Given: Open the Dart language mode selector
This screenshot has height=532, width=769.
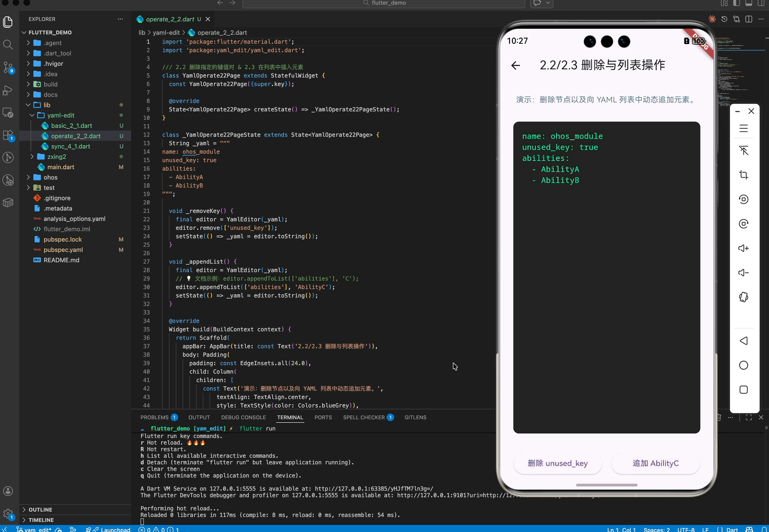Looking at the screenshot, I should (732, 529).
